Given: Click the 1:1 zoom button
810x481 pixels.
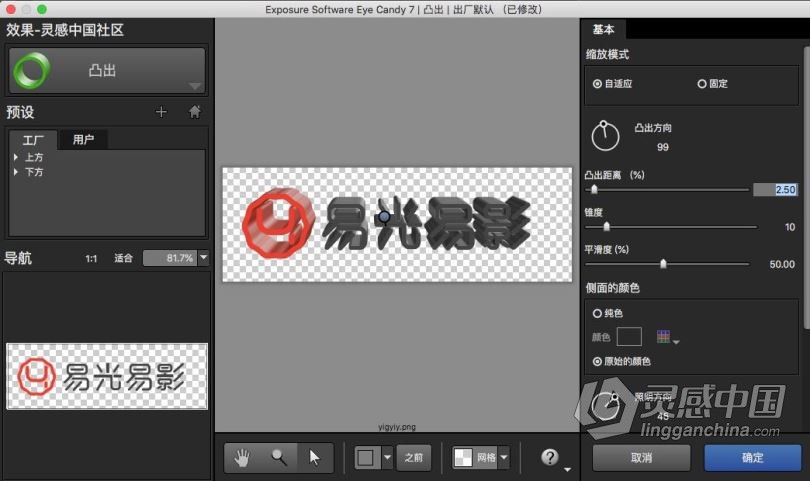Looking at the screenshot, I should tap(91, 258).
